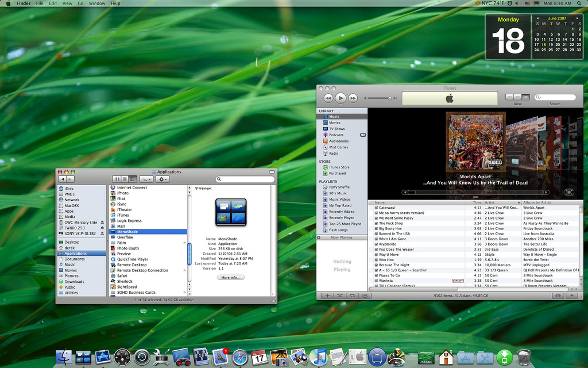Click the iTunes repeat button
Image resolution: width=588 pixels, height=368 pixels.
tap(352, 296)
